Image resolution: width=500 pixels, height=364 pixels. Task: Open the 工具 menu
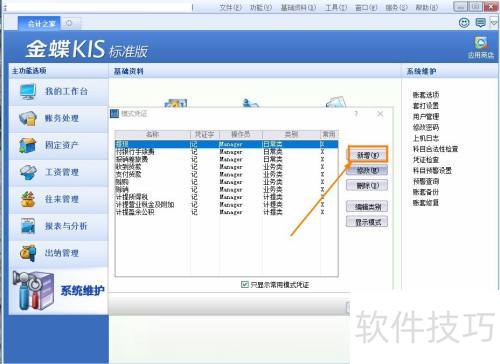[336, 7]
